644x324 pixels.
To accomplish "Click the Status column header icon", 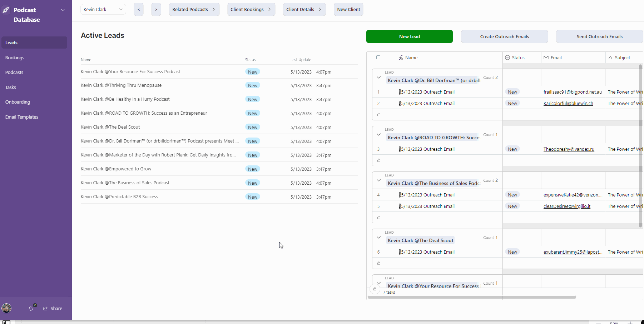I will pyautogui.click(x=507, y=58).
